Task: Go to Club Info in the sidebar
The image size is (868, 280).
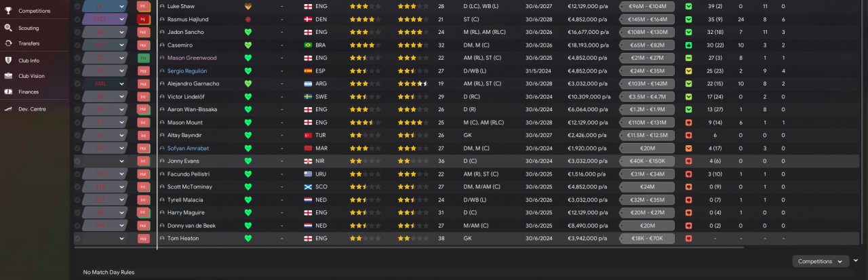Action: coord(29,60)
